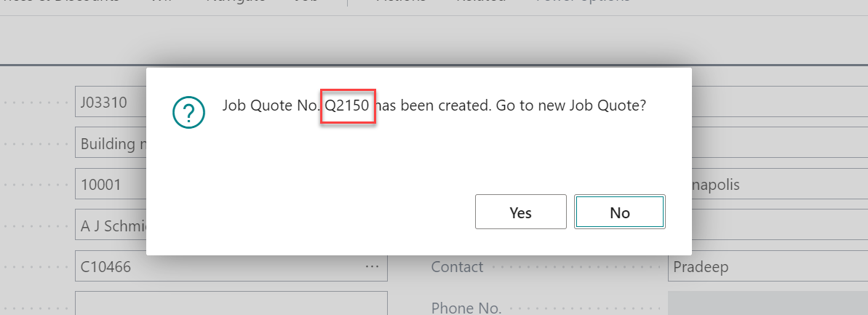Click inside the C10466 field
The image size is (868, 315).
pos(218,267)
